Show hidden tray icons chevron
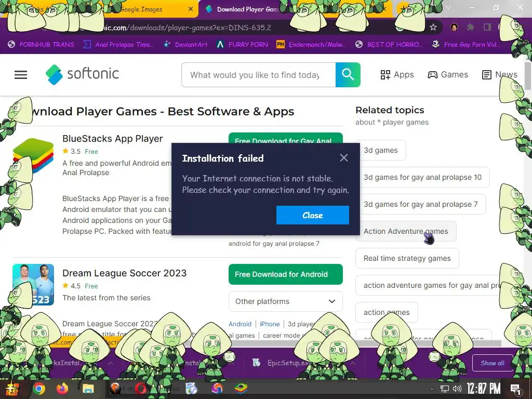Image resolution: width=532 pixels, height=399 pixels. pyautogui.click(x=432, y=389)
